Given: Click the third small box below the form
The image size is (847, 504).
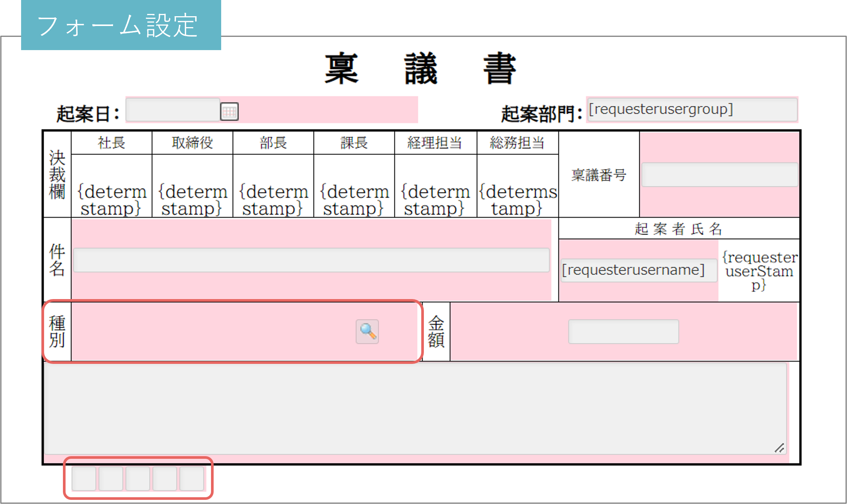Looking at the screenshot, I should point(138,478).
